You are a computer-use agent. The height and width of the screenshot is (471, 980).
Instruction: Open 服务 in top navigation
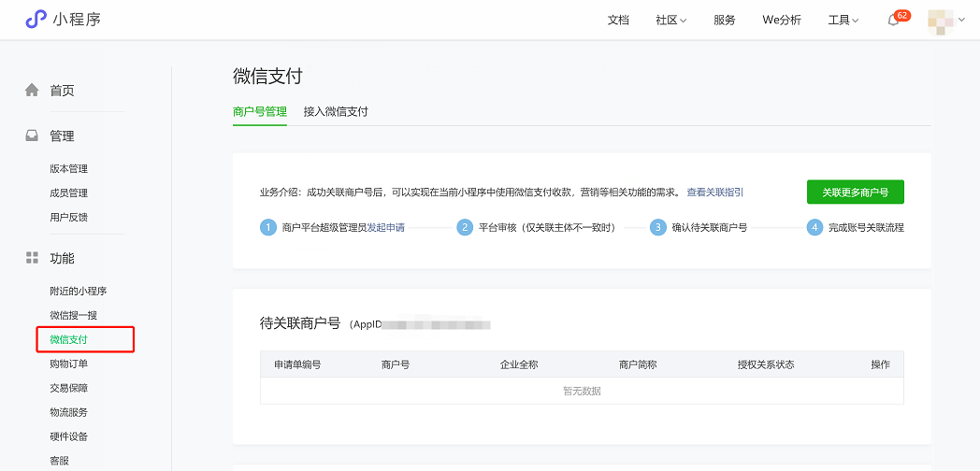click(x=725, y=20)
